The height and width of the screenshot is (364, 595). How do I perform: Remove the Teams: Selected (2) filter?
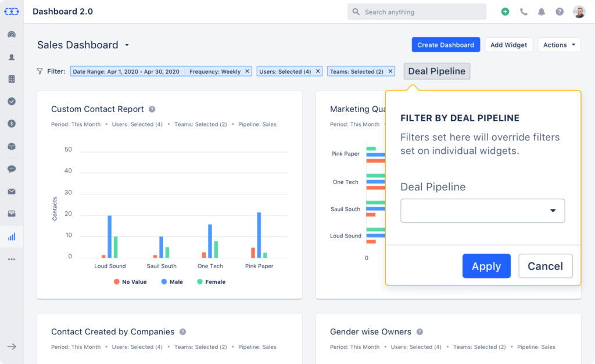click(390, 71)
